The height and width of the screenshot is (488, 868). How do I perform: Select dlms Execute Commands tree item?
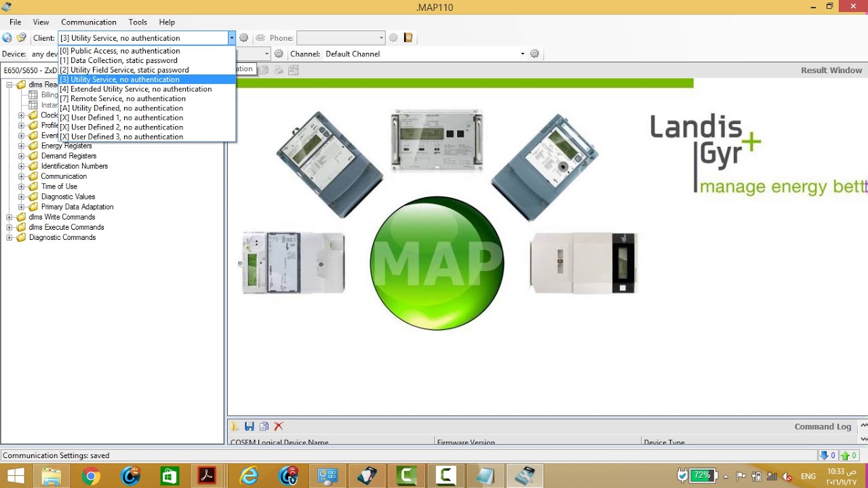pyautogui.click(x=66, y=227)
